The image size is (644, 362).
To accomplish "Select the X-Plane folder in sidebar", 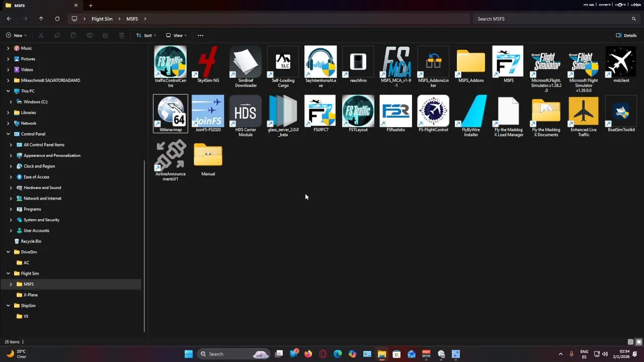I will 30,295.
